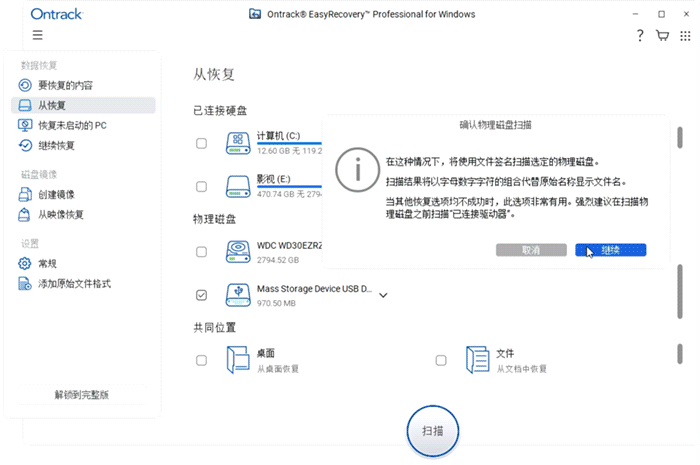The width and height of the screenshot is (700, 465).
Task: Click the 2794.52 GB size text
Action: pyautogui.click(x=278, y=260)
